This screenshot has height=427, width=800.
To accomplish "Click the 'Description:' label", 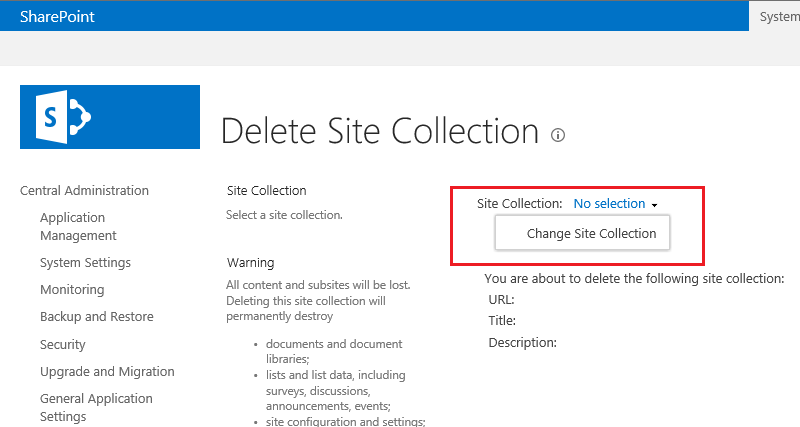I will pos(522,342).
